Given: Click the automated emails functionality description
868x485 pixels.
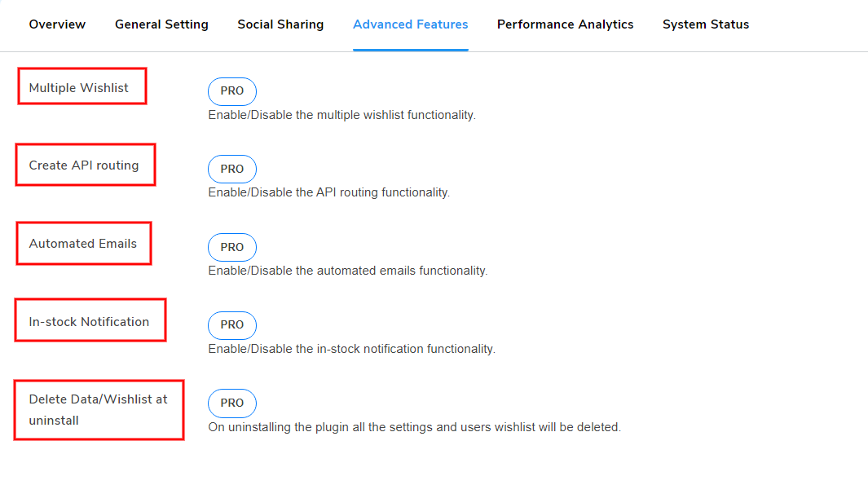Looking at the screenshot, I should click(x=347, y=271).
